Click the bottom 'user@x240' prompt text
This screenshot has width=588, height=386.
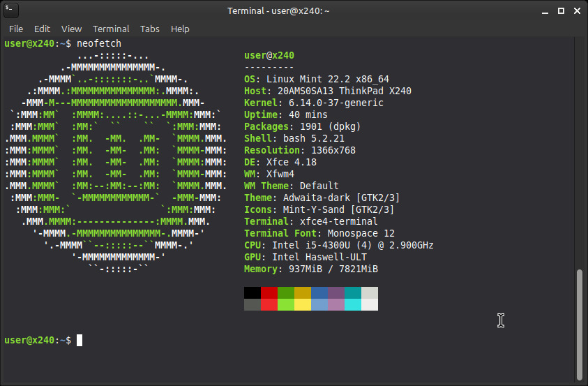(29, 340)
